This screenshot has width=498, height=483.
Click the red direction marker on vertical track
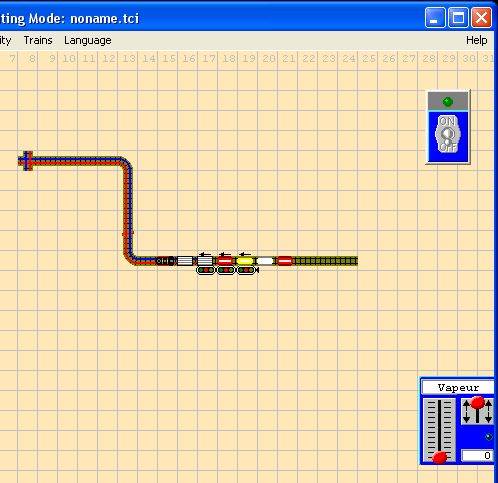[x=128, y=234]
